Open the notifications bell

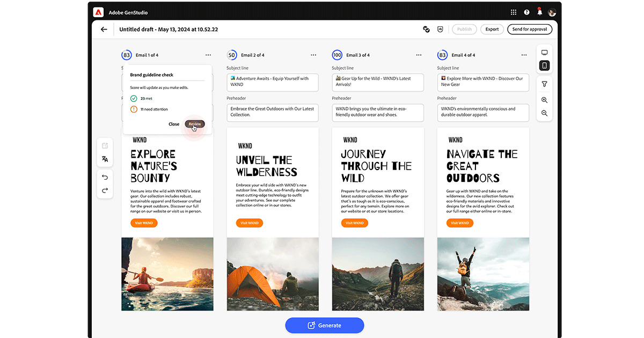(539, 12)
